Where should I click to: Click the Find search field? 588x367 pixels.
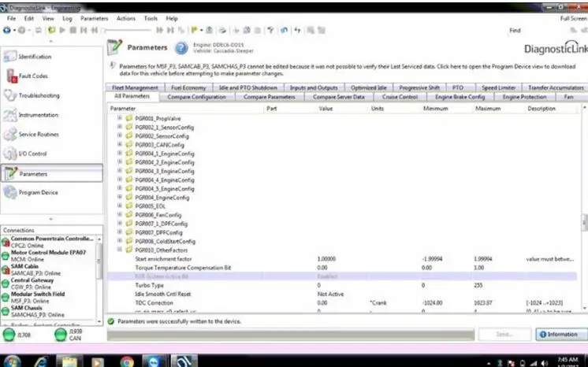(545, 31)
